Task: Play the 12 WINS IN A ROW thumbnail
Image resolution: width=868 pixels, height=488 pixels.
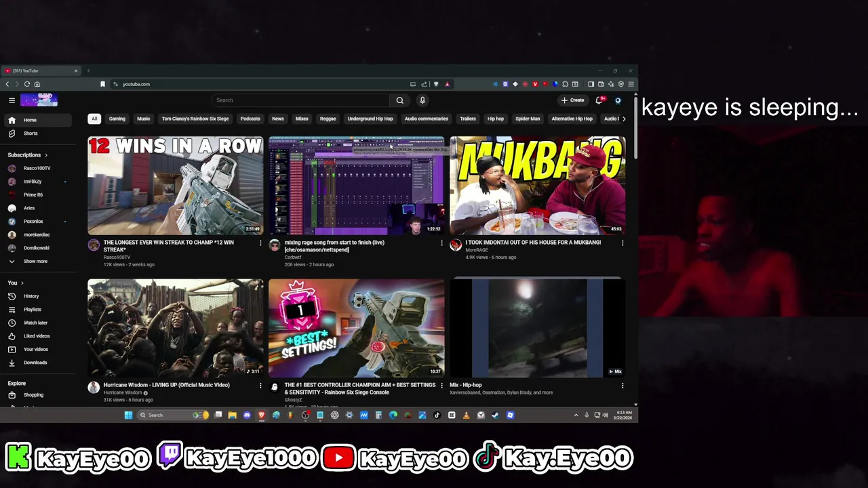Action: (175, 186)
